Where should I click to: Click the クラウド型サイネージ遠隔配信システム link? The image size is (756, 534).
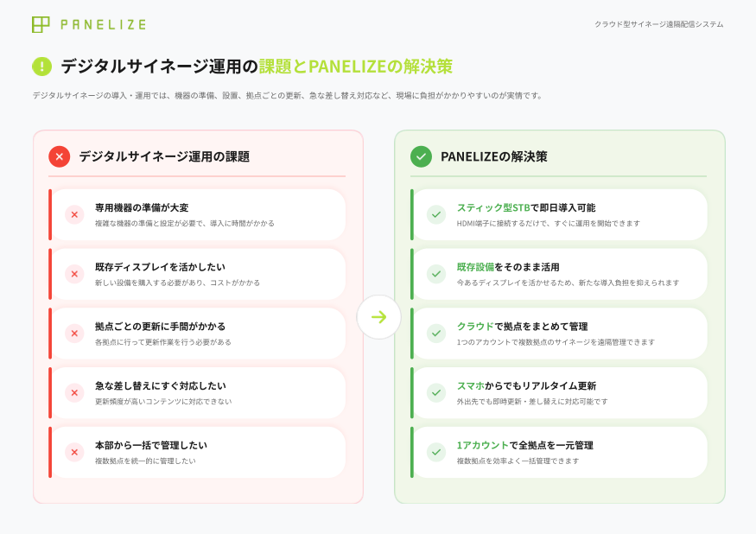tap(659, 25)
